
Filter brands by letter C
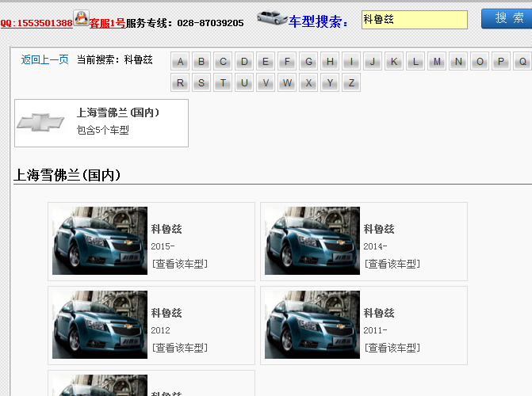tap(223, 61)
